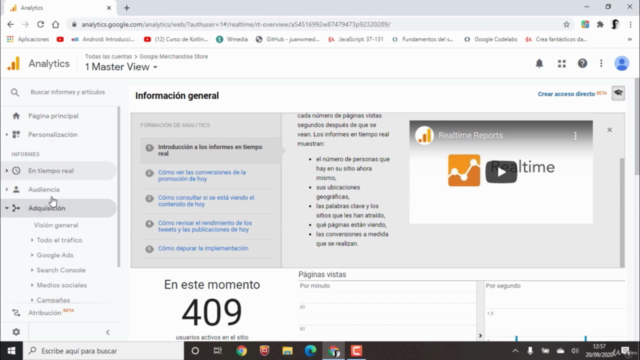Screen dimensions: 640x360
Task: Click the training panel vertical scrollbar
Action: click(622, 212)
